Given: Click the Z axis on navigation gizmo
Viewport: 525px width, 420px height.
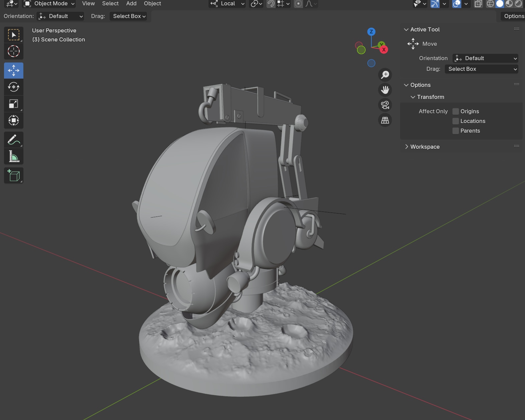Looking at the screenshot, I should tap(371, 32).
